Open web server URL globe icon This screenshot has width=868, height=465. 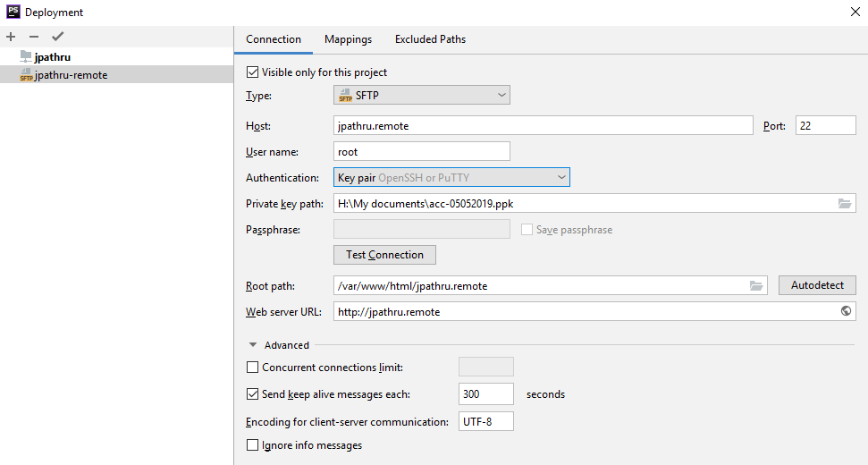[x=846, y=312]
